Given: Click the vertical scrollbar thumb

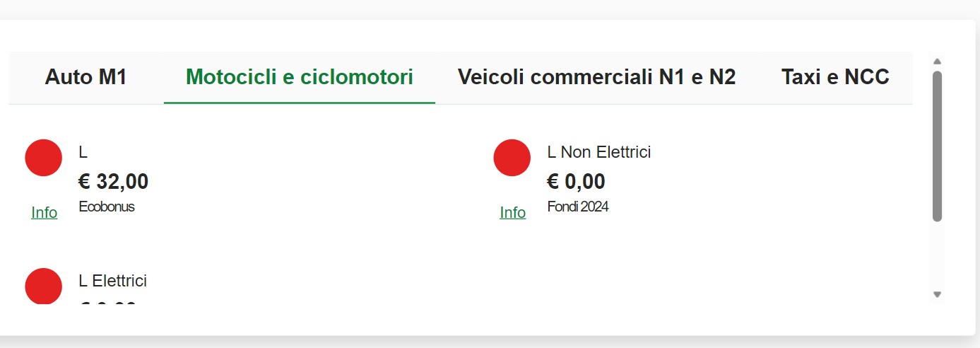Looking at the screenshot, I should [x=938, y=145].
